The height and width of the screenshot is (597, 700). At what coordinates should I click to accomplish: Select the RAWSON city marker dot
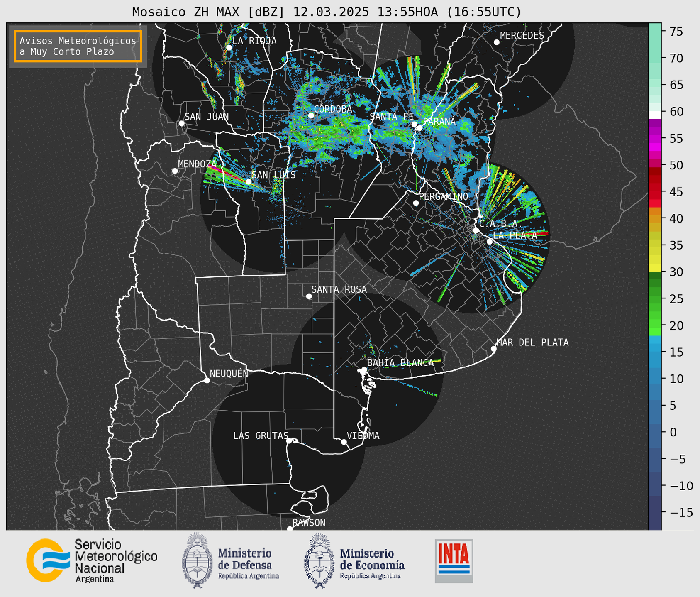pos(290,528)
